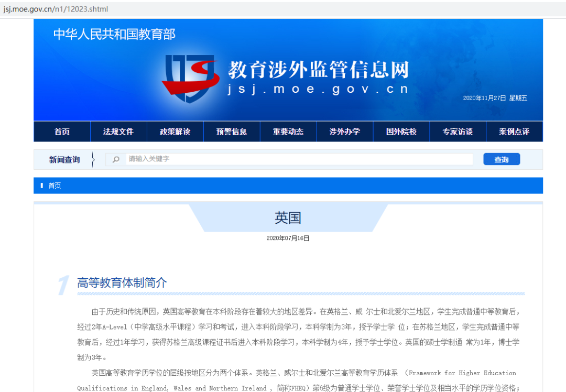The height and width of the screenshot is (392, 566).
Task: Click the 首页 breadcrumb link
Action: pyautogui.click(x=55, y=186)
